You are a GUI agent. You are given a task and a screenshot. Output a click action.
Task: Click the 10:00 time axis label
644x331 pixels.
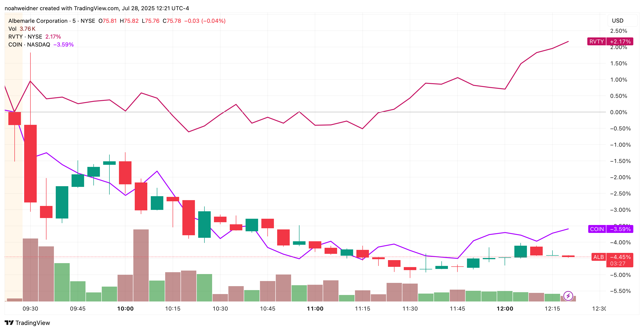click(x=125, y=308)
